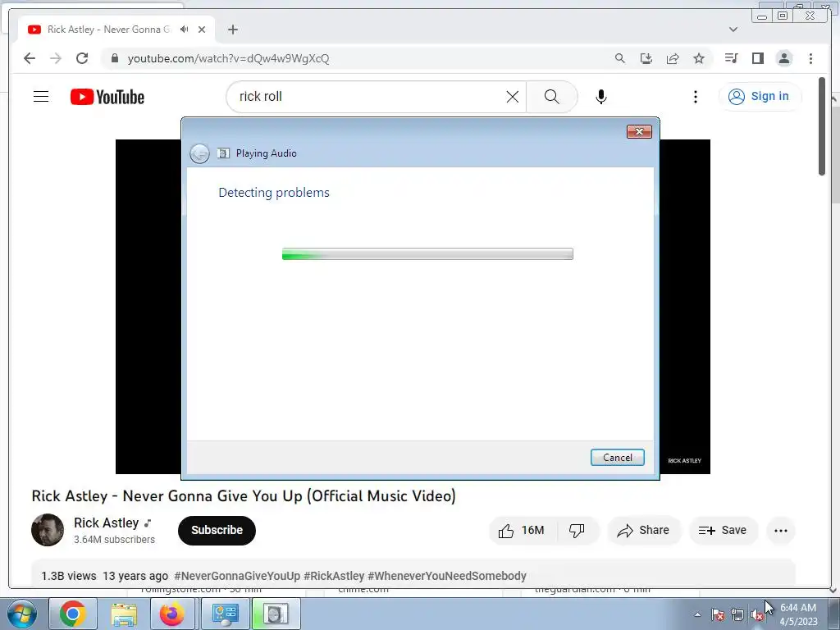
Task: Share the video
Action: pos(643,531)
